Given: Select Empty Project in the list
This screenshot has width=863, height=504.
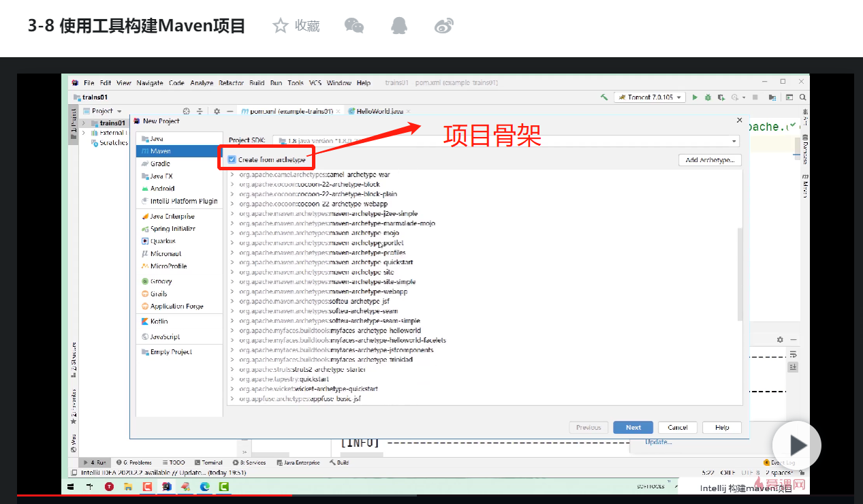Looking at the screenshot, I should coord(180,352).
